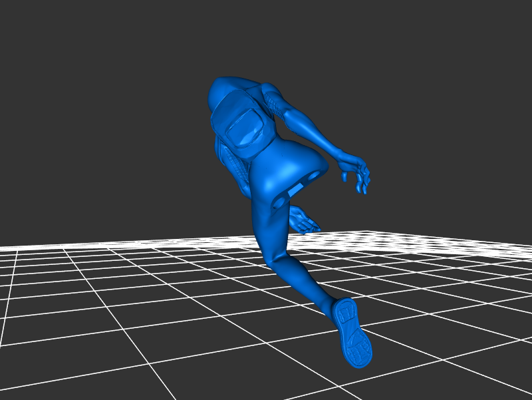Click the lower hand near the hip

303,220
